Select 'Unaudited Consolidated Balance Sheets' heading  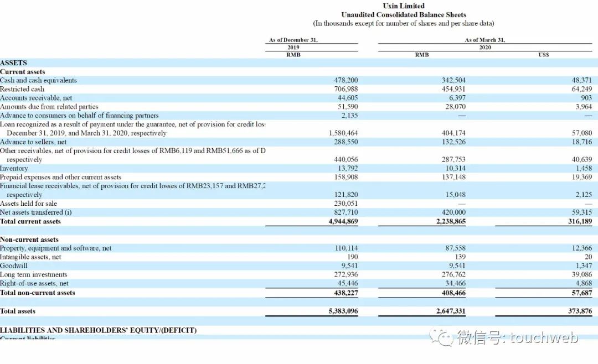coord(404,14)
